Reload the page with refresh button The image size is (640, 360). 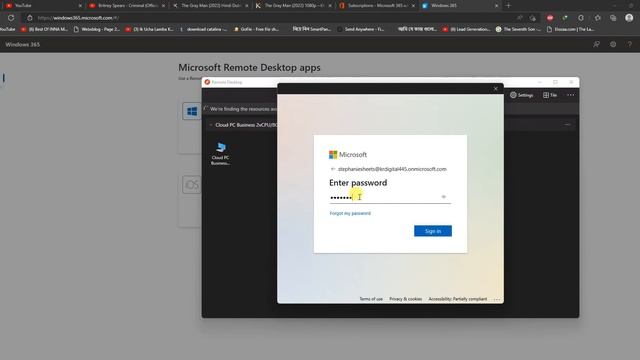pyautogui.click(x=11, y=18)
